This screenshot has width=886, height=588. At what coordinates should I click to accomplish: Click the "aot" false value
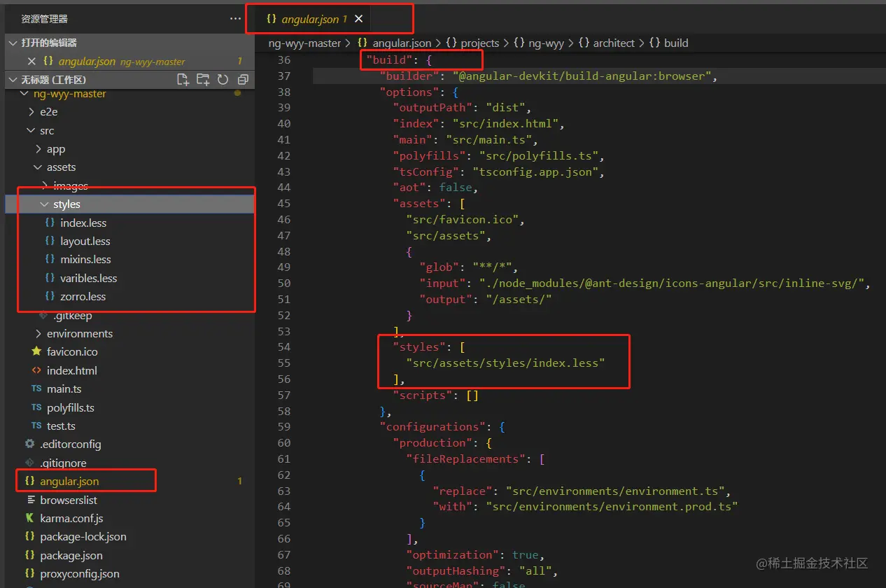(456, 188)
